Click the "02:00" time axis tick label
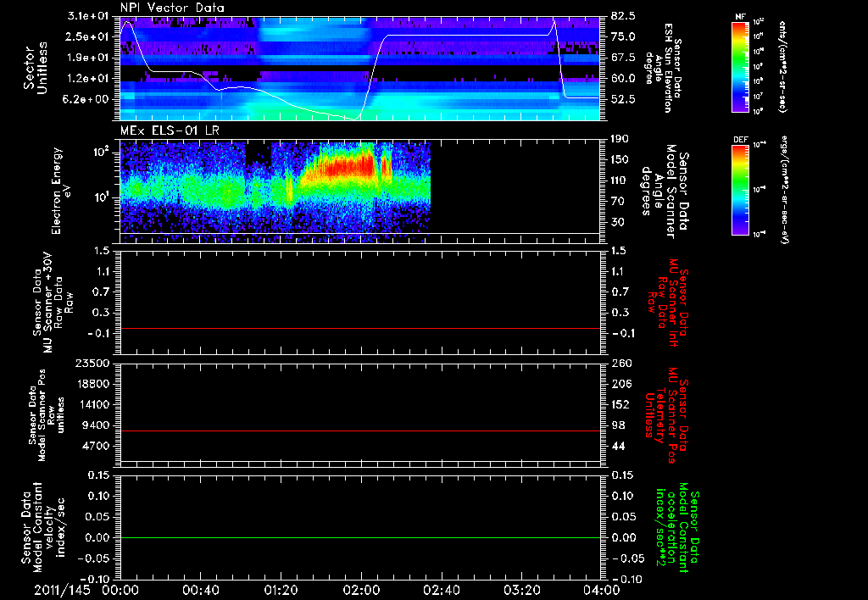This screenshot has height=600, width=868. click(361, 590)
